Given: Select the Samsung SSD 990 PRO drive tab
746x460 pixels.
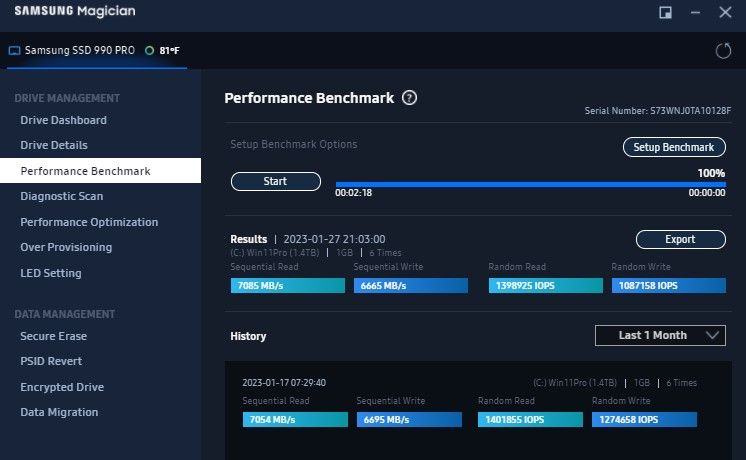Looking at the screenshot, I should point(97,50).
